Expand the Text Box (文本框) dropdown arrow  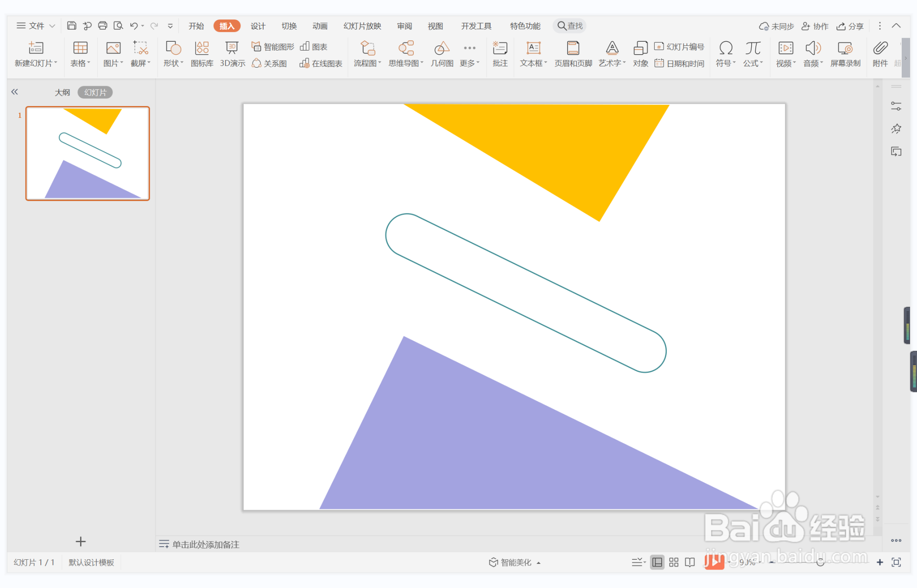[x=546, y=63]
